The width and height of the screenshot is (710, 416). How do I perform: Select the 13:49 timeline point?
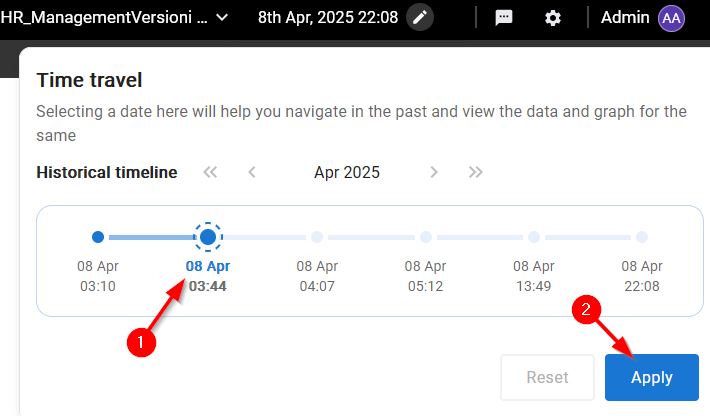coord(534,237)
